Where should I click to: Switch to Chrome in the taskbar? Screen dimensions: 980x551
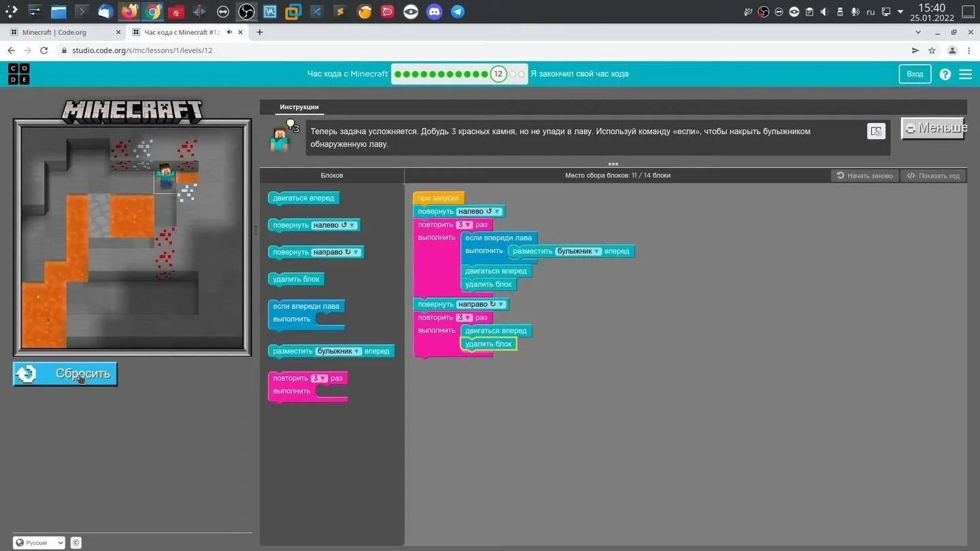click(152, 12)
